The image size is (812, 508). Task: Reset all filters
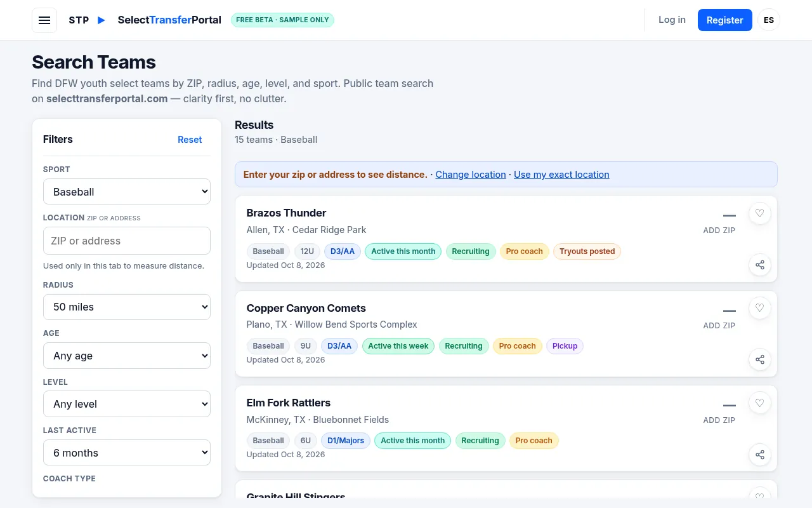coord(190,140)
